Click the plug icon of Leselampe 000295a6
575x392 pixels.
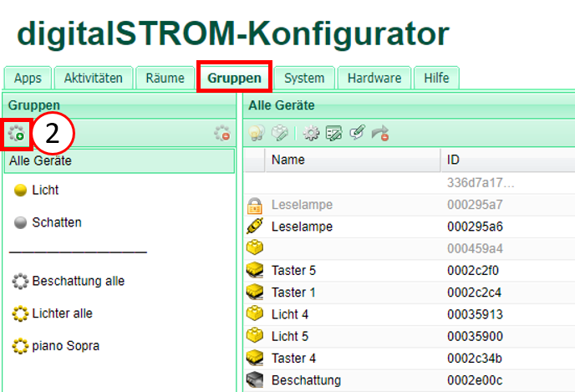click(x=255, y=227)
